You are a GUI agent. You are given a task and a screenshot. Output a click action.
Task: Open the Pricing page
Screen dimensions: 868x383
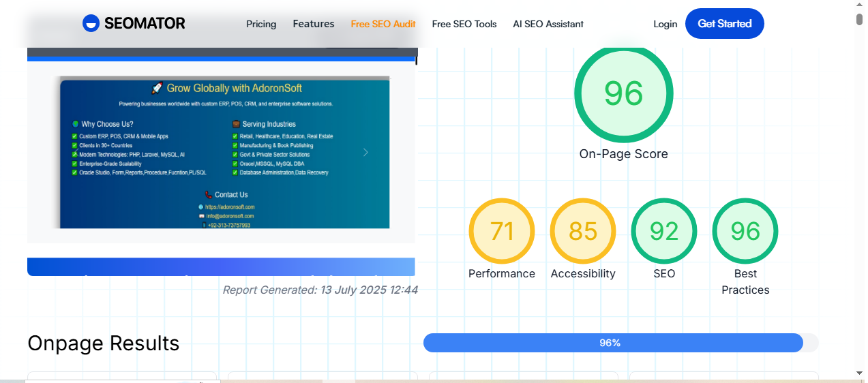[261, 24]
